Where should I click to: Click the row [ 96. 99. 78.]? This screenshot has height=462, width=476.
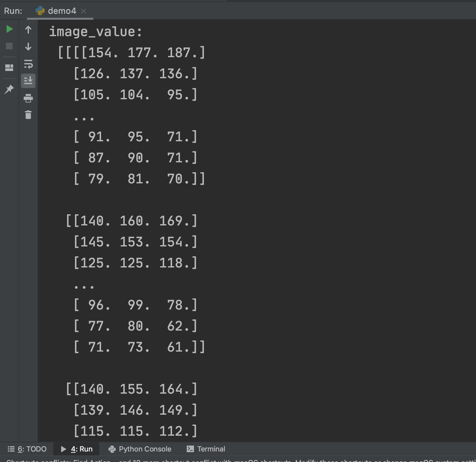(x=135, y=305)
